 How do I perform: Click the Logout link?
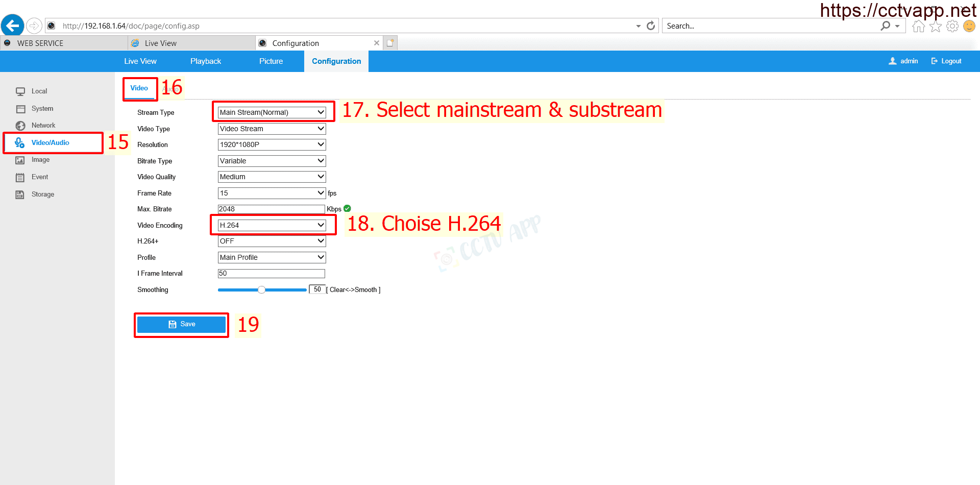coord(946,61)
